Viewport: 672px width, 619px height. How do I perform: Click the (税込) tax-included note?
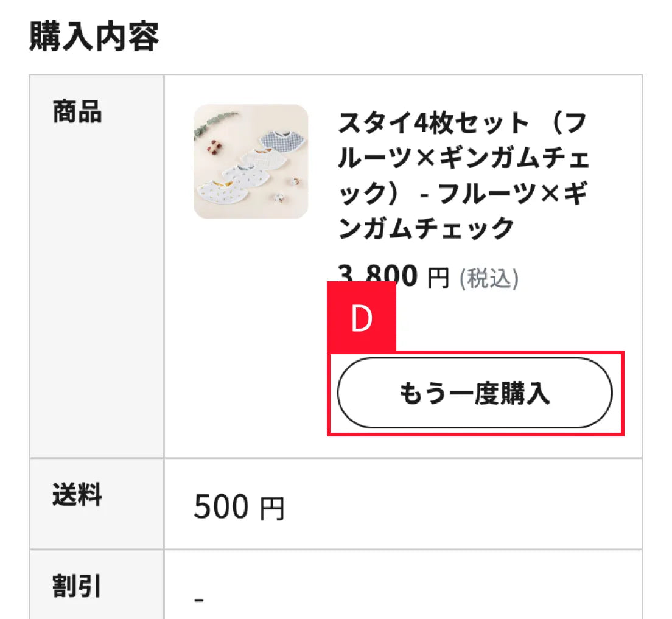coord(489,279)
